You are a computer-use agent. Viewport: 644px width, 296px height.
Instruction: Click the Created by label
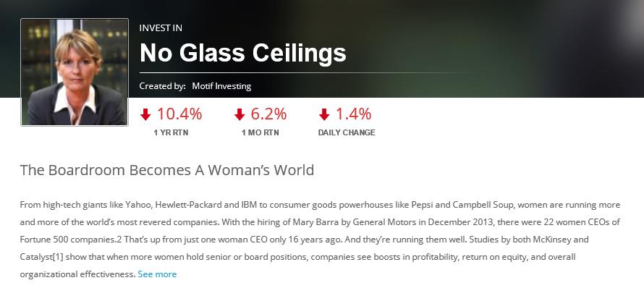tap(162, 86)
